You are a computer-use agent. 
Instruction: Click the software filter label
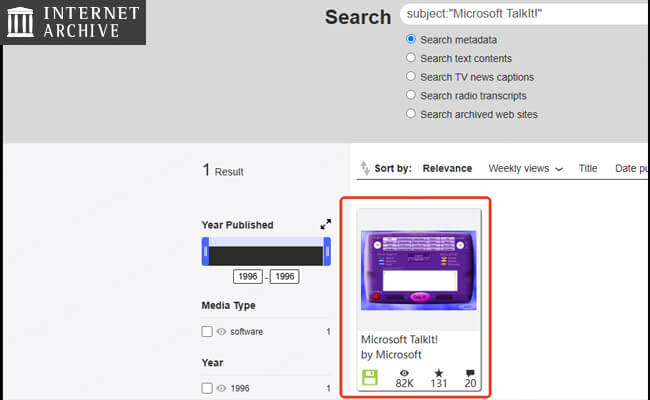[x=247, y=332]
